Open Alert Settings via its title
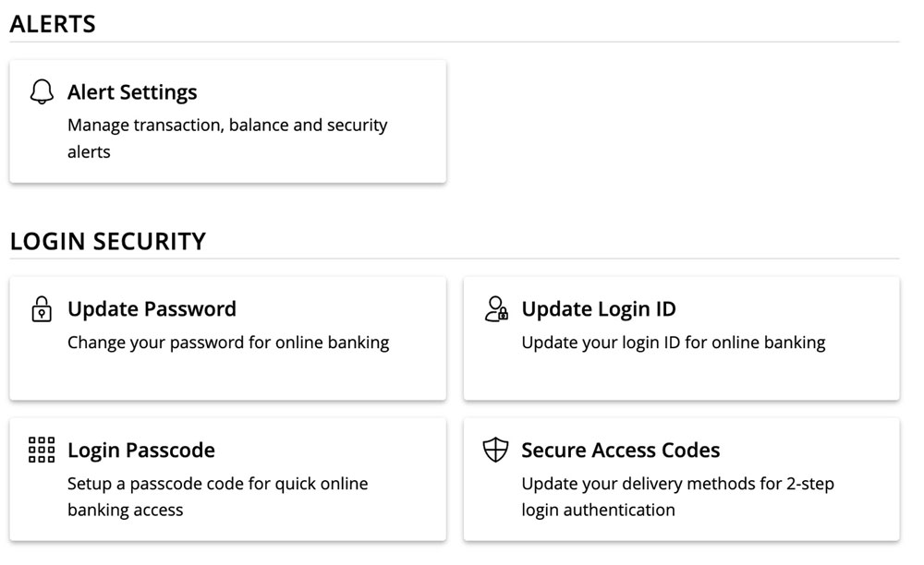 tap(132, 92)
